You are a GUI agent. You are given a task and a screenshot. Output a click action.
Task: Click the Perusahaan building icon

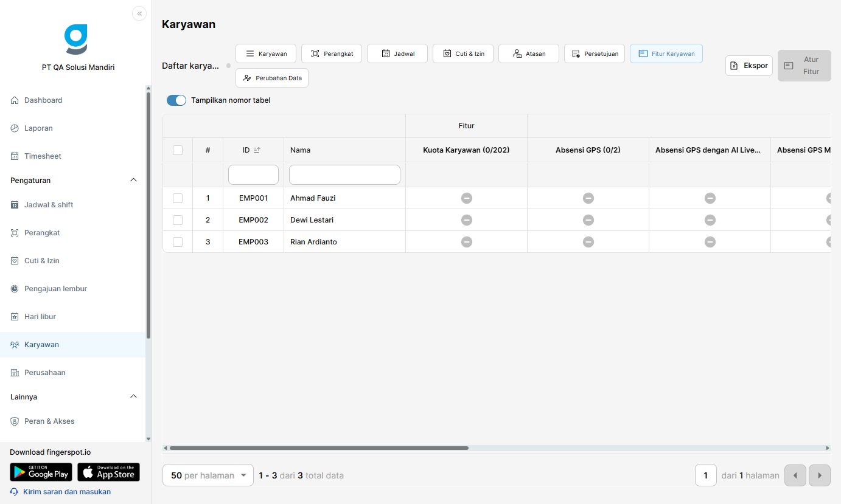pos(15,373)
